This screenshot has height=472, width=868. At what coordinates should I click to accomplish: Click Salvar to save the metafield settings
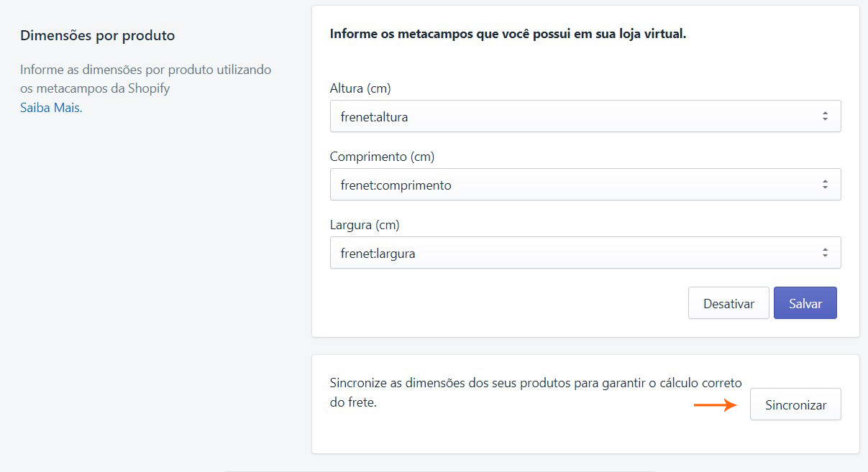(805, 302)
